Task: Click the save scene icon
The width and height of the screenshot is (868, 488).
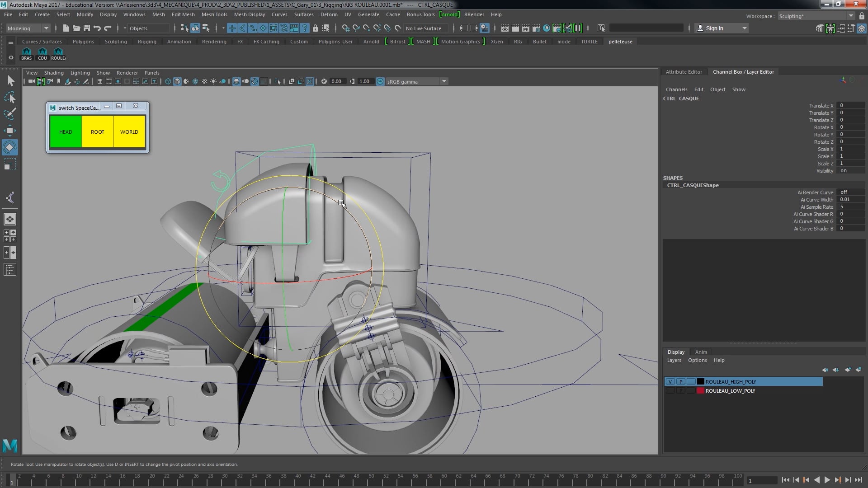Action: [87, 28]
